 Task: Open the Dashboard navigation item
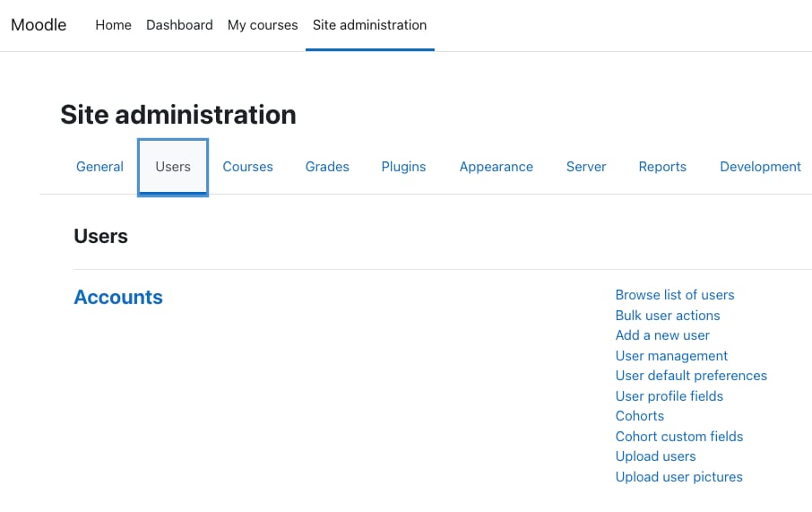pos(179,25)
